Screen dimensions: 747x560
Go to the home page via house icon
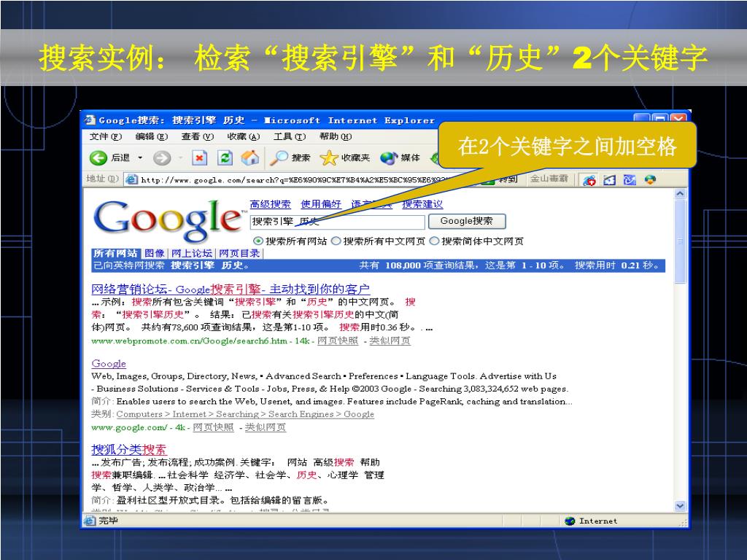pyautogui.click(x=250, y=157)
